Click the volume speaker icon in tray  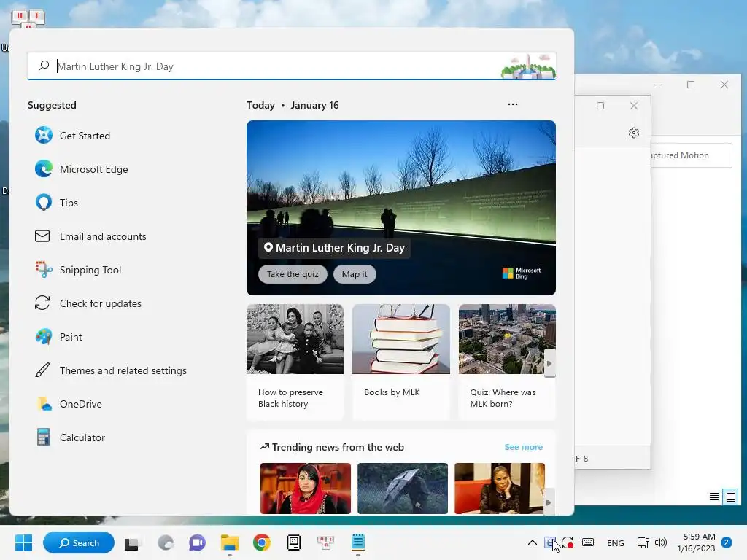click(x=661, y=542)
